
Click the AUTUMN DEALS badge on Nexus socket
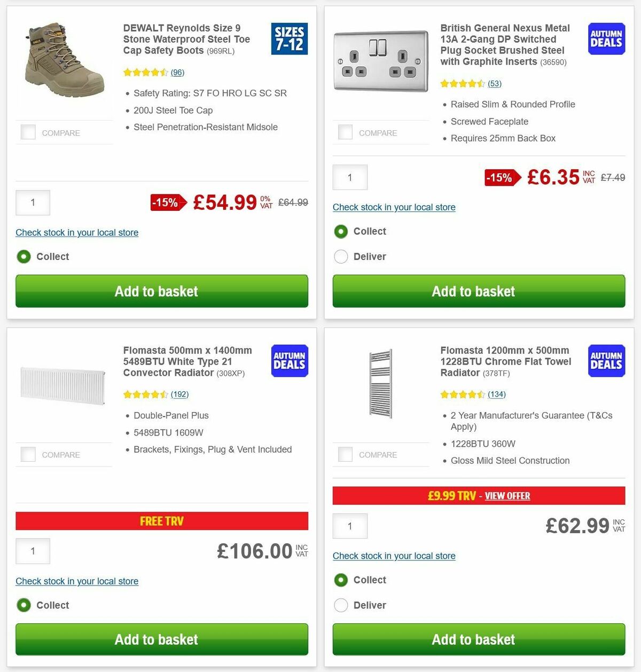point(606,38)
